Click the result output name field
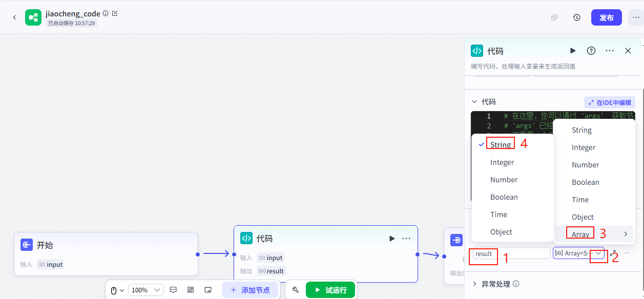 point(511,253)
